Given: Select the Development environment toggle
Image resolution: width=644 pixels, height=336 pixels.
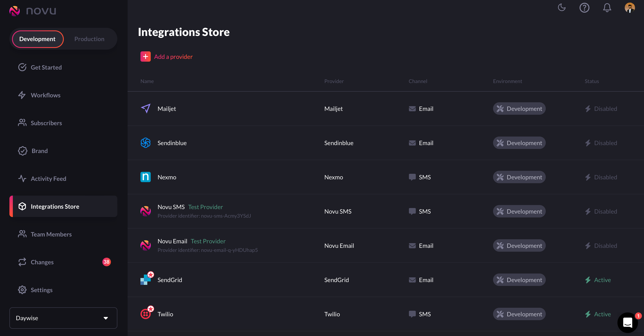Looking at the screenshot, I should pos(37,39).
